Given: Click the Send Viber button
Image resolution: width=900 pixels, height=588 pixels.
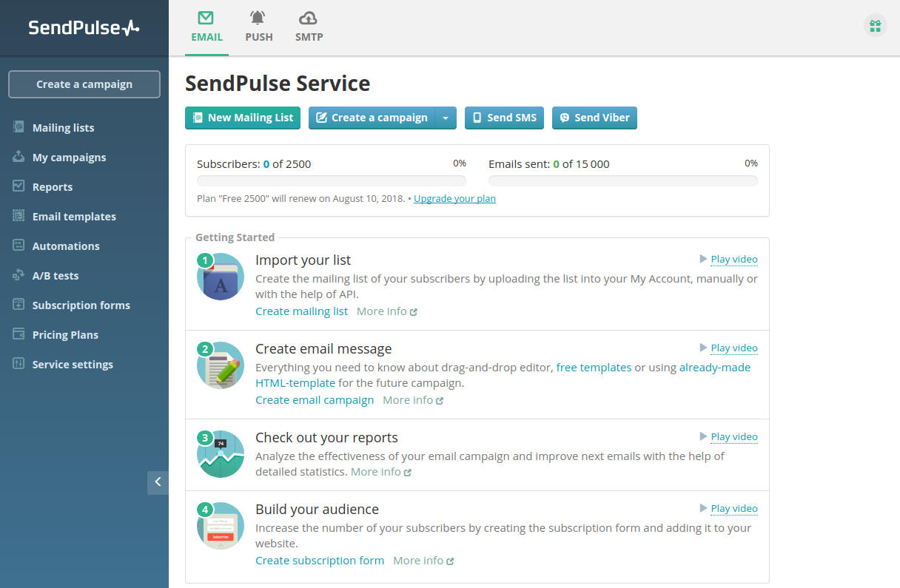Looking at the screenshot, I should coord(594,118).
